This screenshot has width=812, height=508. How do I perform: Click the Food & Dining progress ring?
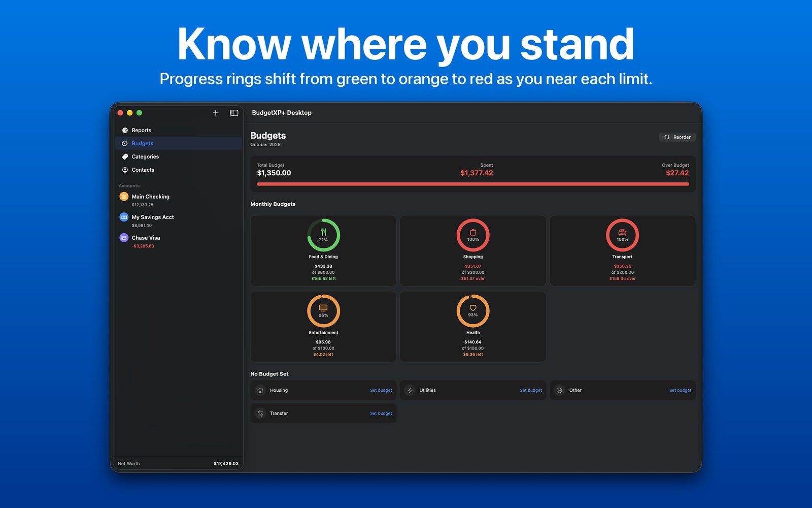pyautogui.click(x=323, y=235)
